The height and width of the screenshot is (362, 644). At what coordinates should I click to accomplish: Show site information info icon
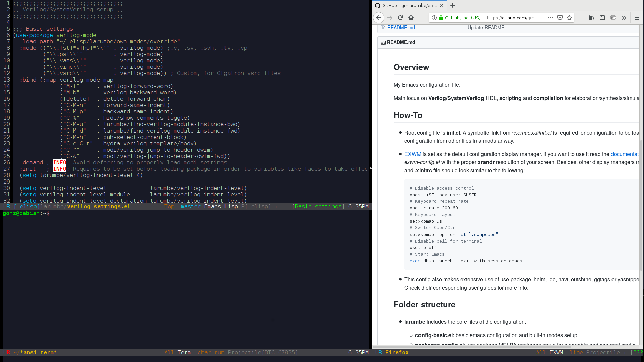434,18
